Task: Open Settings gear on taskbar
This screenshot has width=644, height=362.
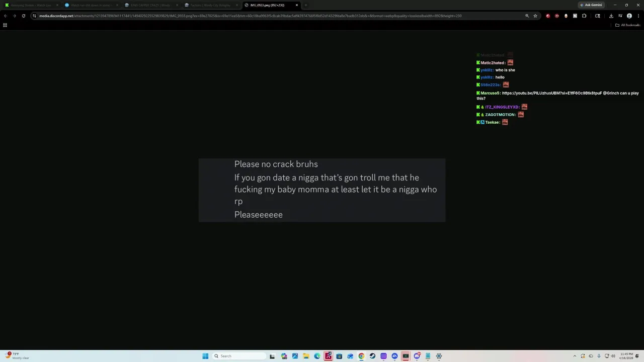Action: [439, 356]
